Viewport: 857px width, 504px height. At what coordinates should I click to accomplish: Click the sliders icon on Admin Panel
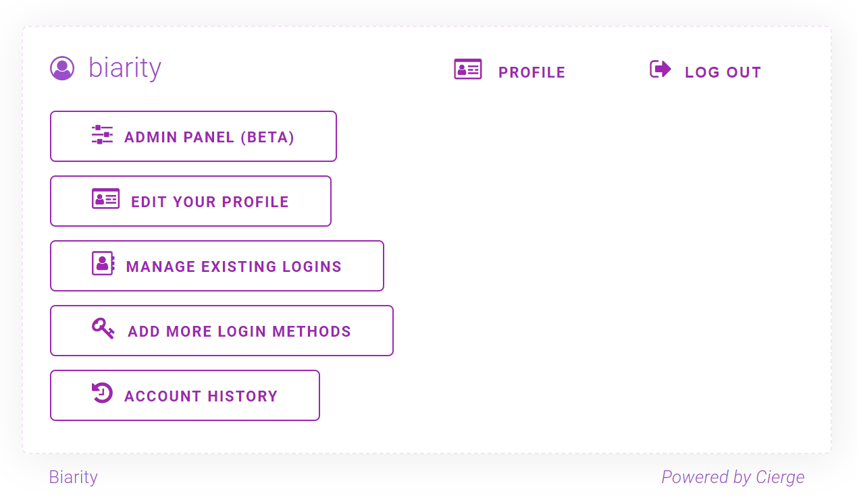click(x=102, y=135)
